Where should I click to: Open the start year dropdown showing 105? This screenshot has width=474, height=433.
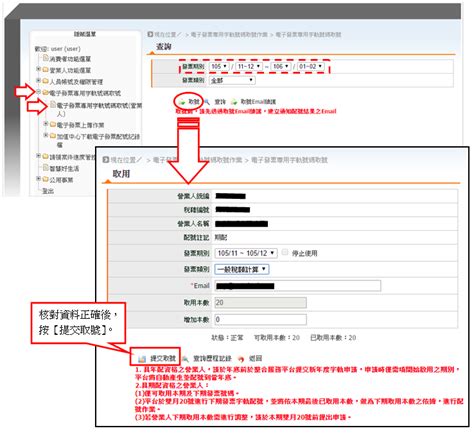219,66
